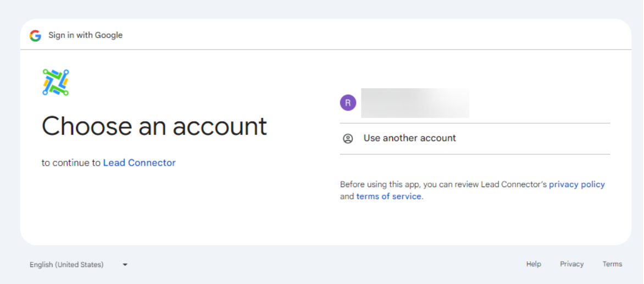Review Lead Connector's privacy policy link
644x284 pixels.
(576, 184)
